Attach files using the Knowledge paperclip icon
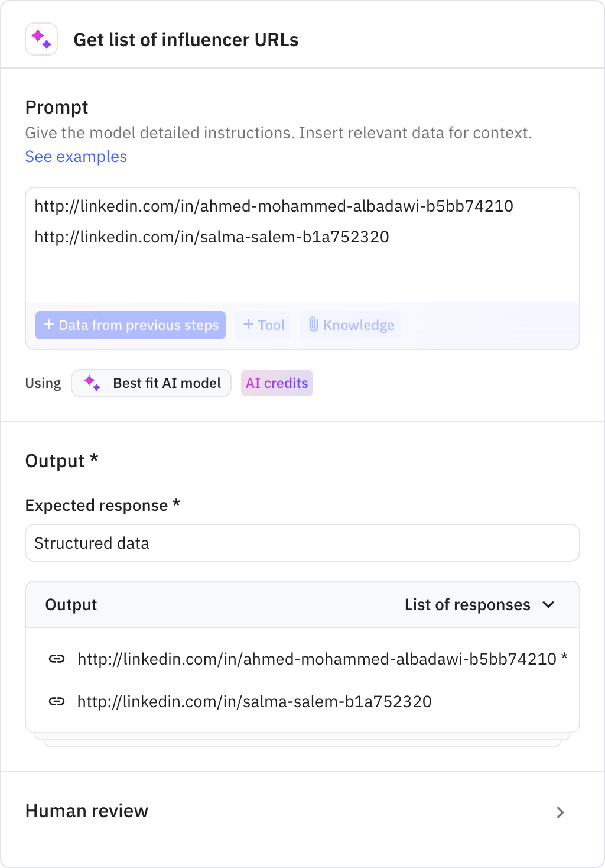Image resolution: width=605 pixels, height=868 pixels. 313,325
